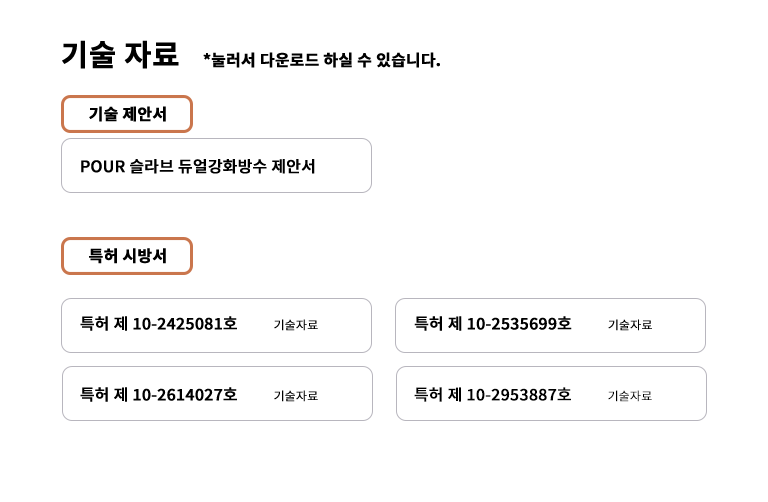This screenshot has width=768, height=502.
Task: Open patent 제 10-2425081호 download card
Action: click(x=216, y=325)
